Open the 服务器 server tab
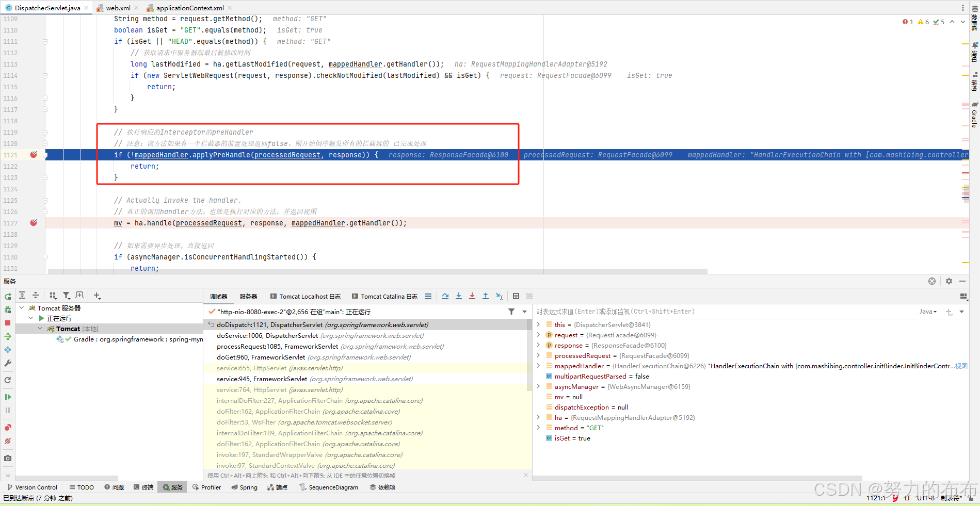The width and height of the screenshot is (980, 506). [x=248, y=297]
